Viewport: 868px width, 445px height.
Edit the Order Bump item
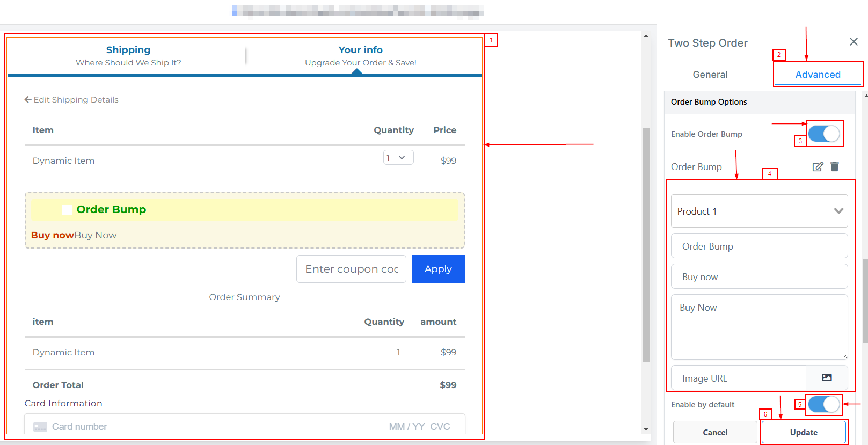point(818,166)
